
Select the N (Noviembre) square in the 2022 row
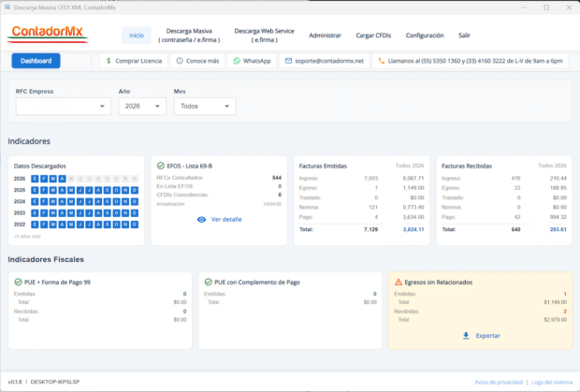pyautogui.click(x=125, y=225)
